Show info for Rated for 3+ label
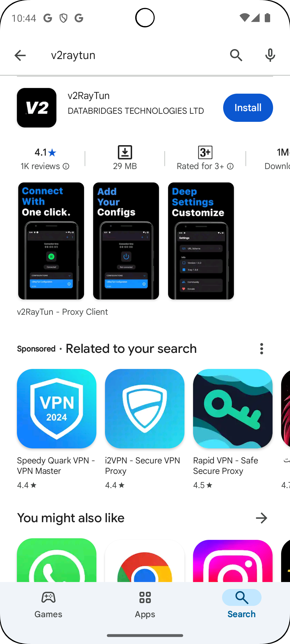Viewport: 290px width, 644px height. click(x=230, y=166)
